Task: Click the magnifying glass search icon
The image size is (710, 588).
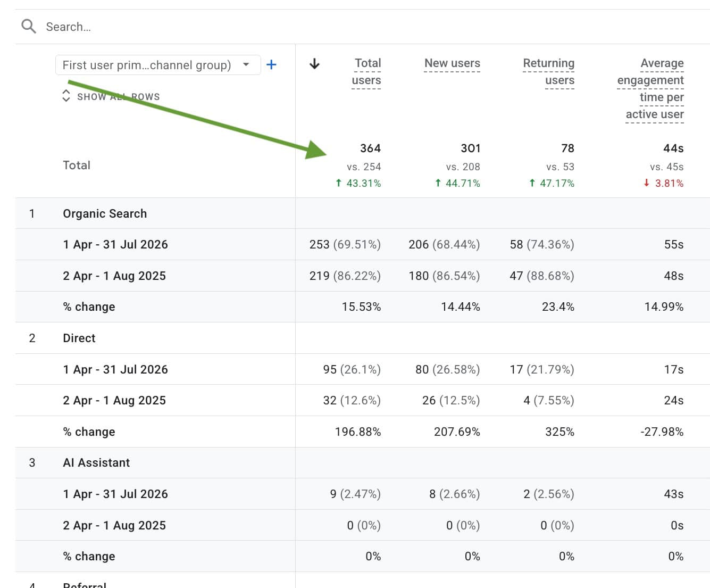Action: tap(29, 26)
